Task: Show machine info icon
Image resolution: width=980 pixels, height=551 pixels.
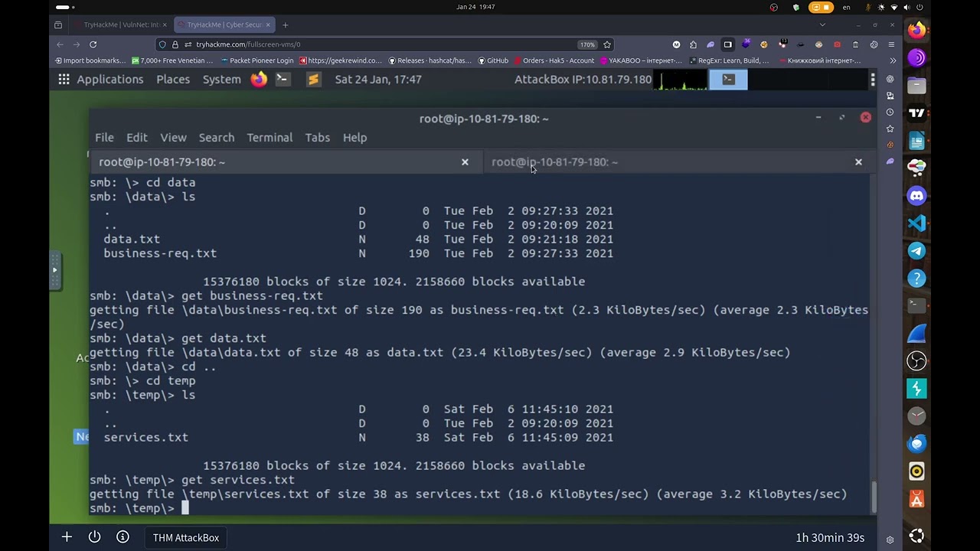Action: pos(122,537)
